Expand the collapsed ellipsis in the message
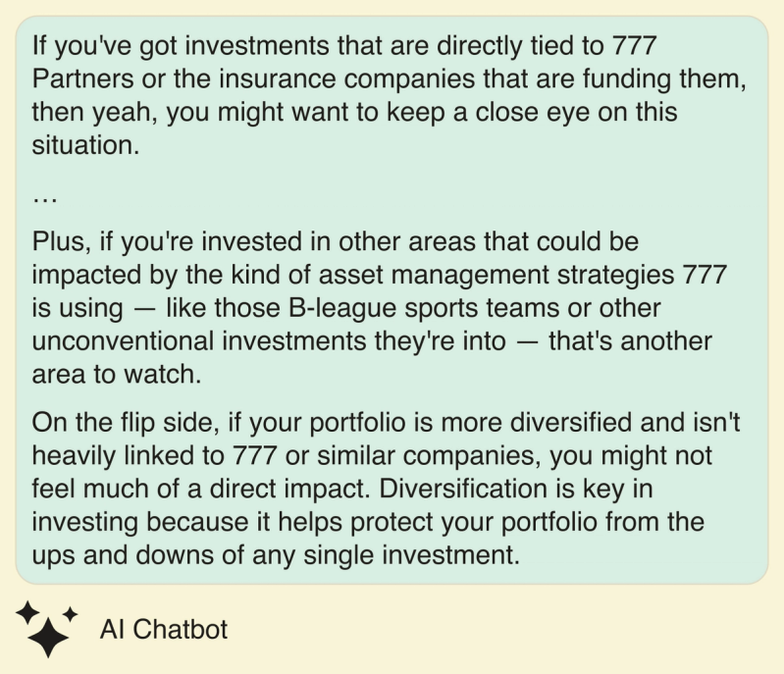This screenshot has height=674, width=784. coord(43,197)
